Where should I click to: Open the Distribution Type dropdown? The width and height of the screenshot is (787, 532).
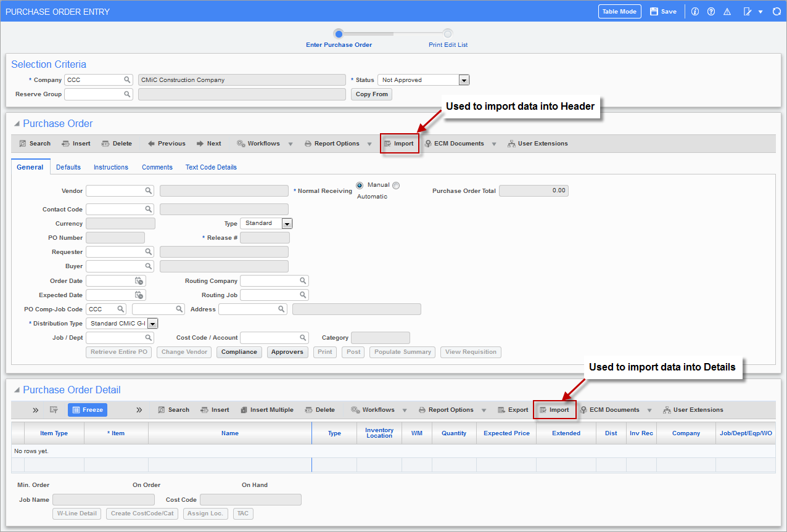click(x=152, y=323)
